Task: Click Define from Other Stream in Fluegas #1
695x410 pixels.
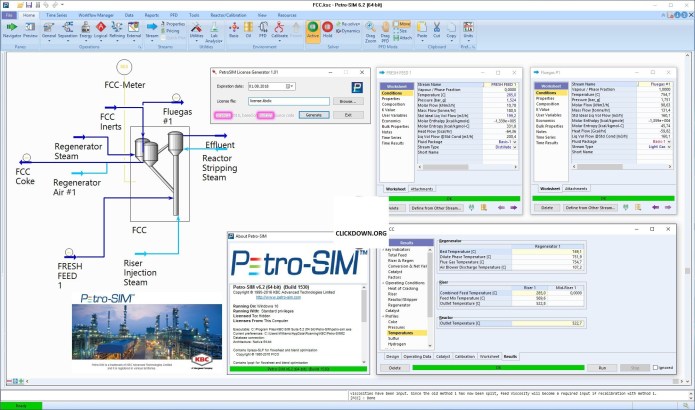Action: point(590,207)
